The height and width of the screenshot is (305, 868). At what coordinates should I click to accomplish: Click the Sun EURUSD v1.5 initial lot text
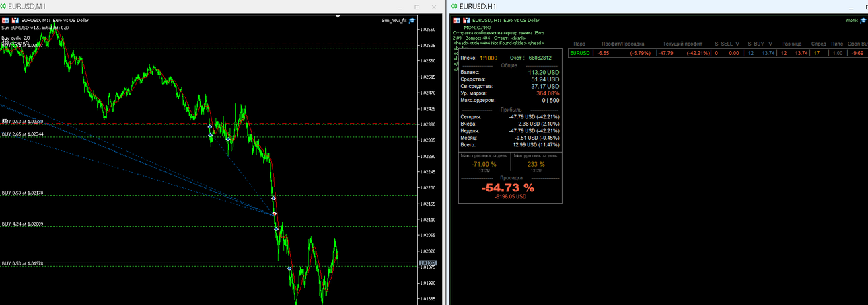[35, 28]
